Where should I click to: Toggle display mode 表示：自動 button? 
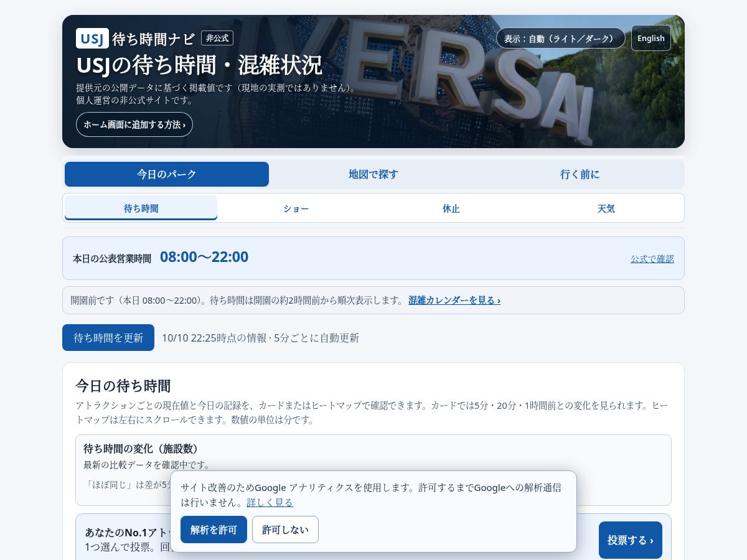[560, 38]
